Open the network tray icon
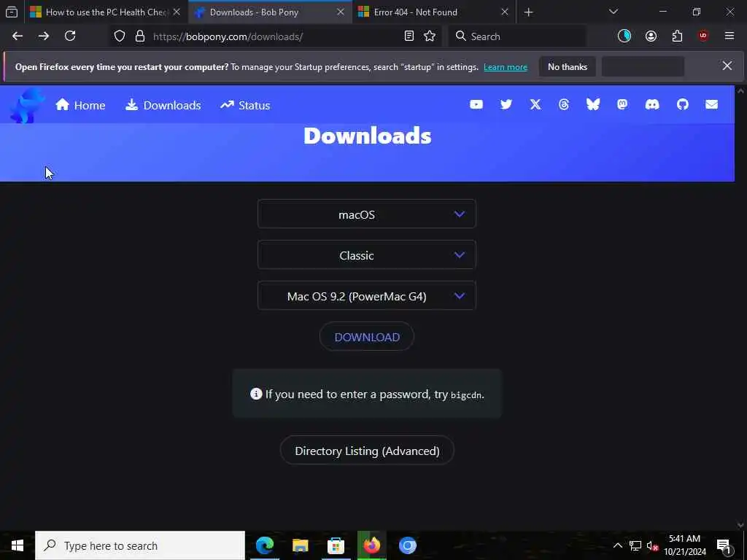 [635, 545]
